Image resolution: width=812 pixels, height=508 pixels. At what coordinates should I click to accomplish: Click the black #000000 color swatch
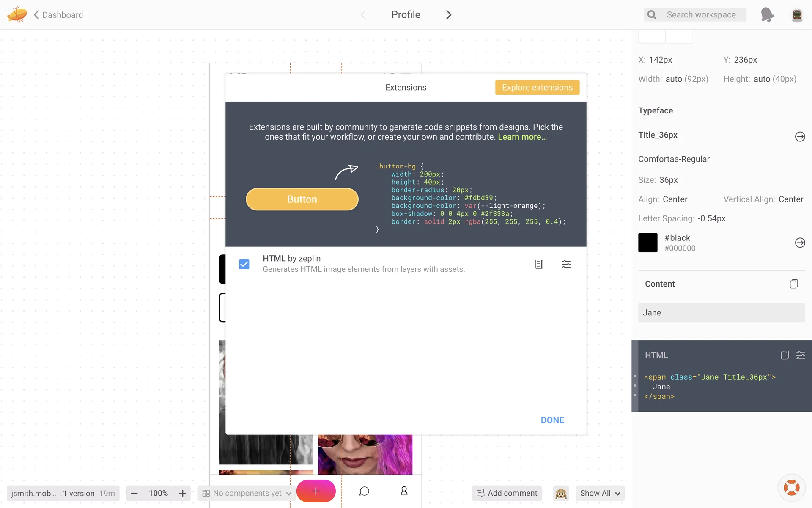click(x=647, y=243)
